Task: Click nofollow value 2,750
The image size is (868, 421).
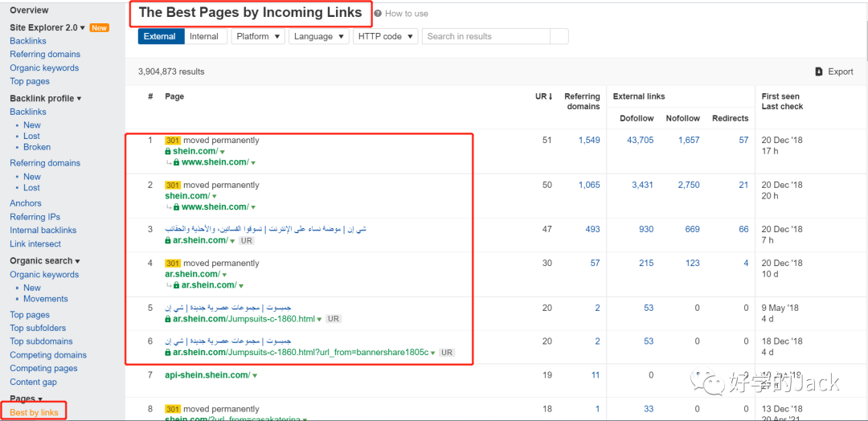Action: tap(690, 185)
